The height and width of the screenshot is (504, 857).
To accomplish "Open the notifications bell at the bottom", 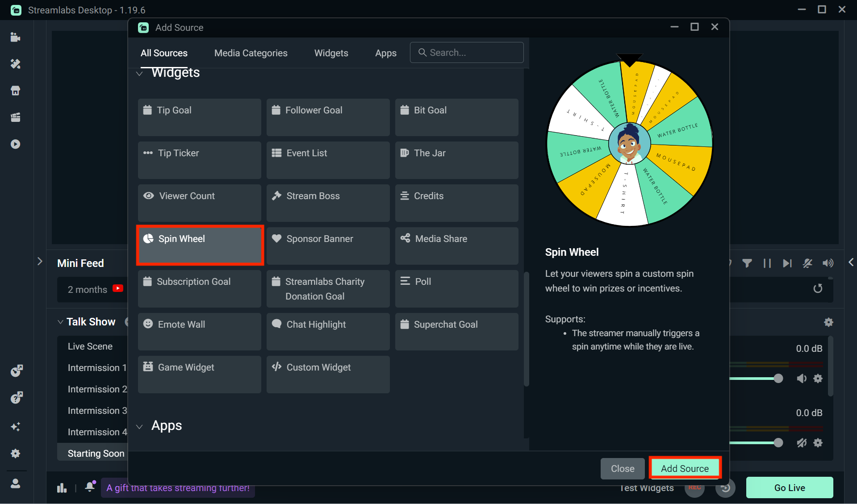I will (89, 487).
